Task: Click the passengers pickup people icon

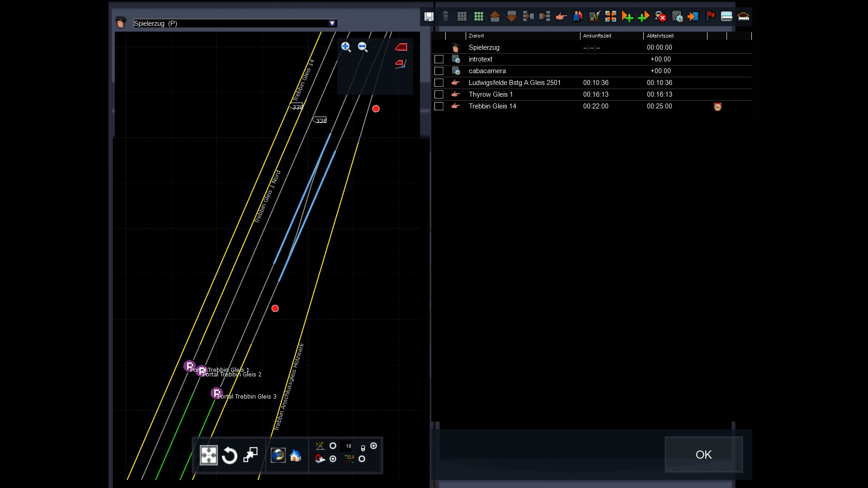Action: (577, 17)
